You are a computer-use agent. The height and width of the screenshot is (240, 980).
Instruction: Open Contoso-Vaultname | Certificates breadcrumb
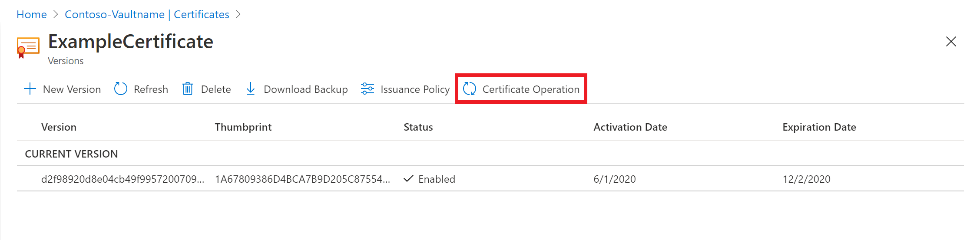[147, 14]
